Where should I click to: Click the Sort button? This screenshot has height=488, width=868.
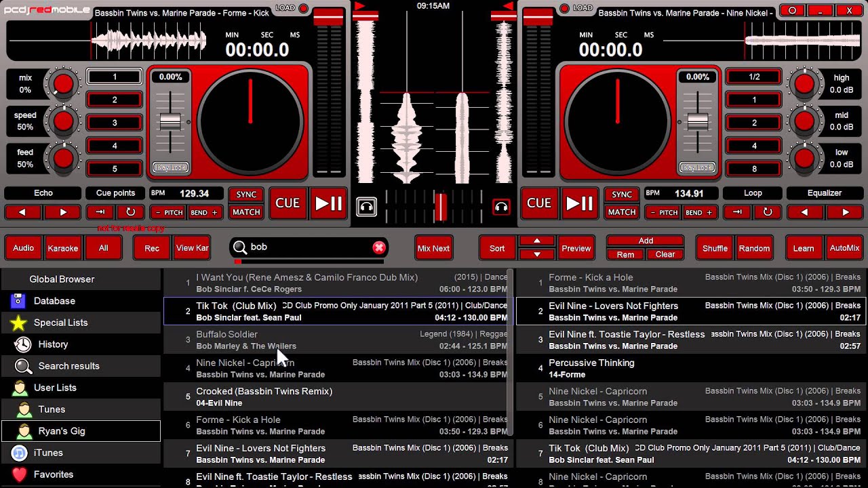point(497,248)
